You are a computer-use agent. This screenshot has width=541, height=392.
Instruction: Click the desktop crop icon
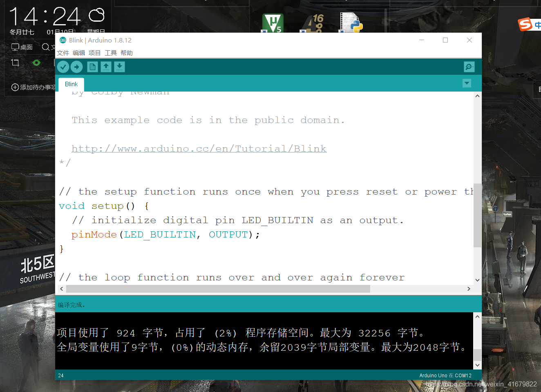tap(15, 63)
